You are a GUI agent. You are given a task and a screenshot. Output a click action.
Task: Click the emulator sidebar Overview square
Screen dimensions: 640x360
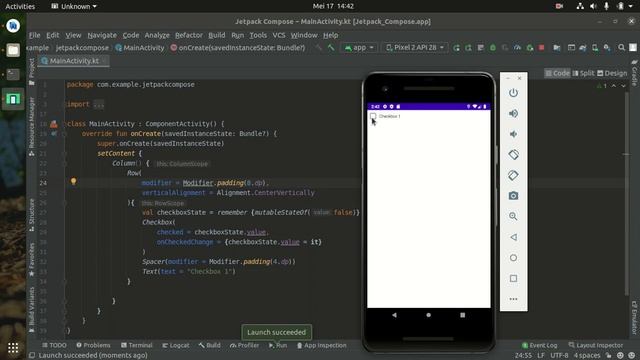tap(513, 278)
